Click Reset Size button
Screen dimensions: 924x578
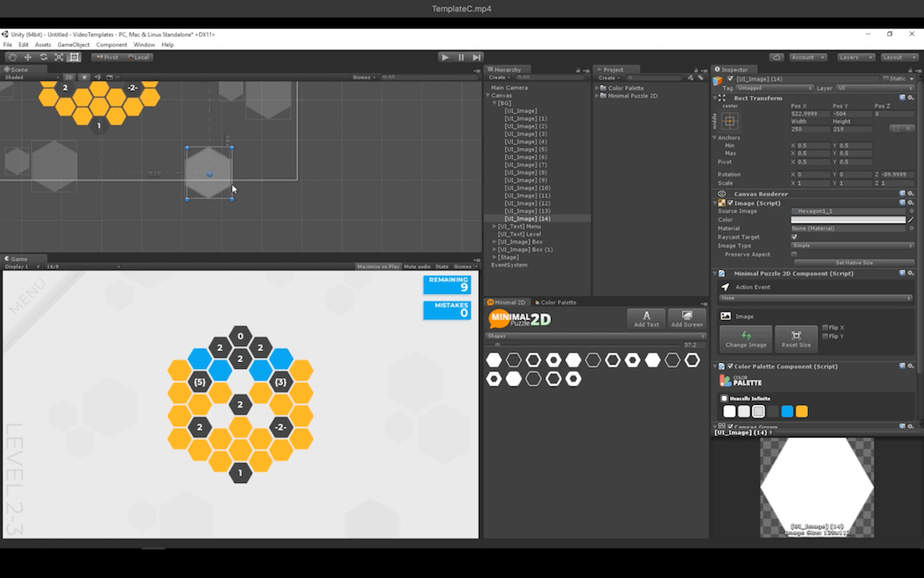tap(796, 339)
